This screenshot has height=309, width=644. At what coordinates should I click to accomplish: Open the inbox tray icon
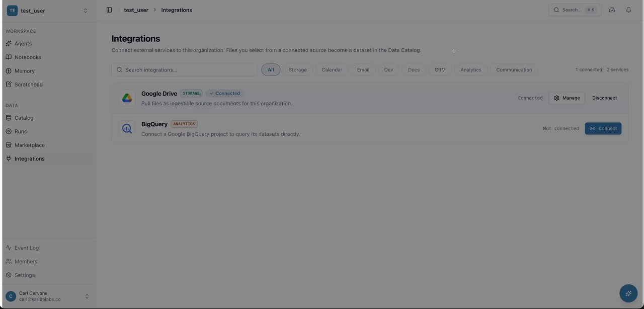(612, 10)
